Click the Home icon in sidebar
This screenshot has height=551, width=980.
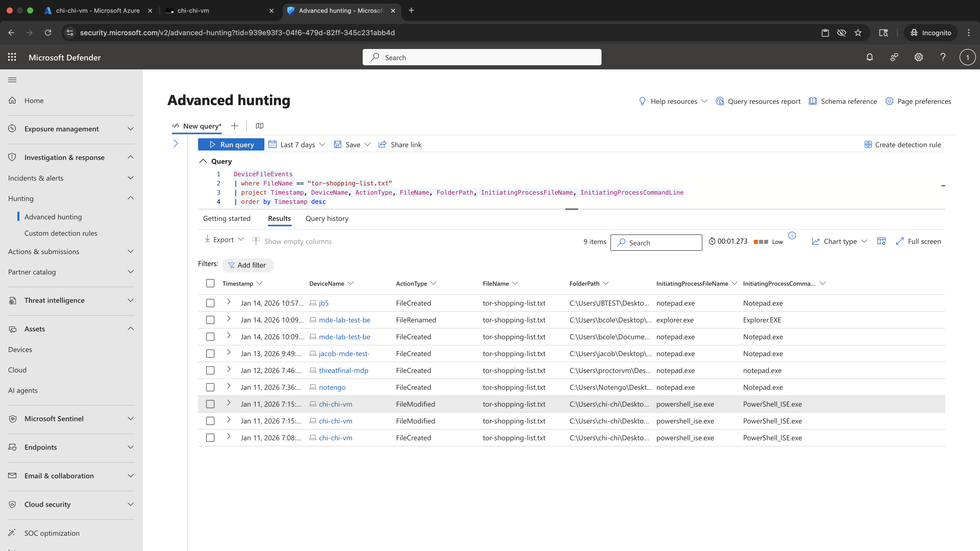(12, 101)
